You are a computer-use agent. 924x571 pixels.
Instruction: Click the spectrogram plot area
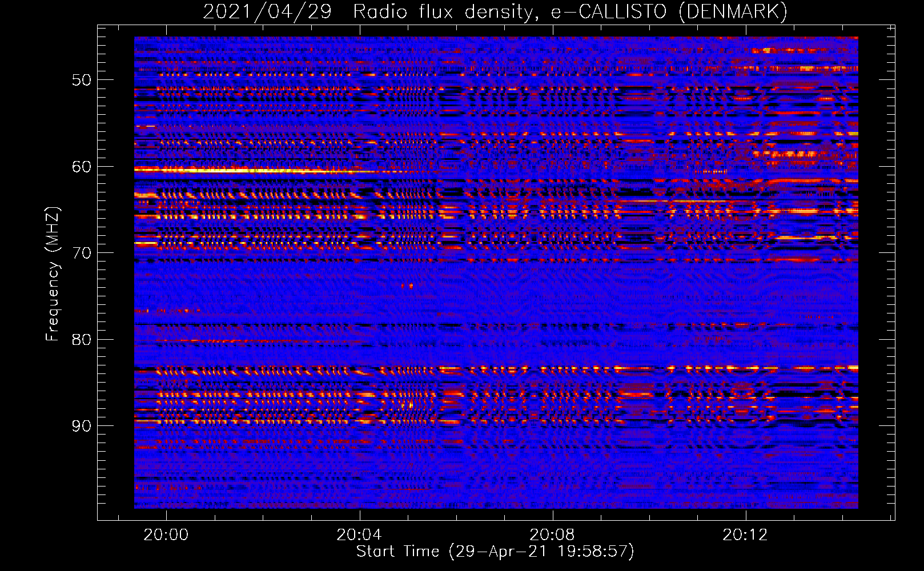[x=496, y=272]
